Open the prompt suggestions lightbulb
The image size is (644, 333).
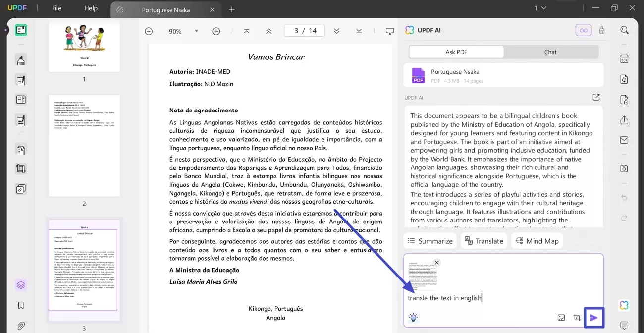click(413, 318)
